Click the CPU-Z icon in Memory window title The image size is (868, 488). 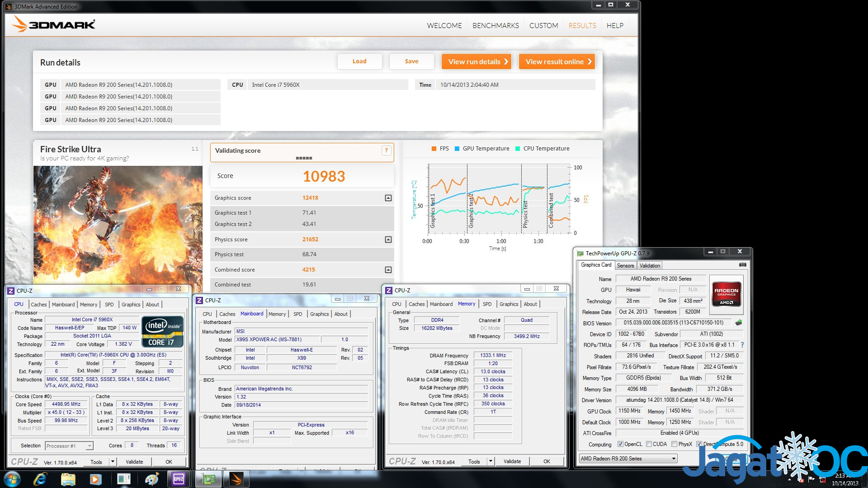(389, 290)
